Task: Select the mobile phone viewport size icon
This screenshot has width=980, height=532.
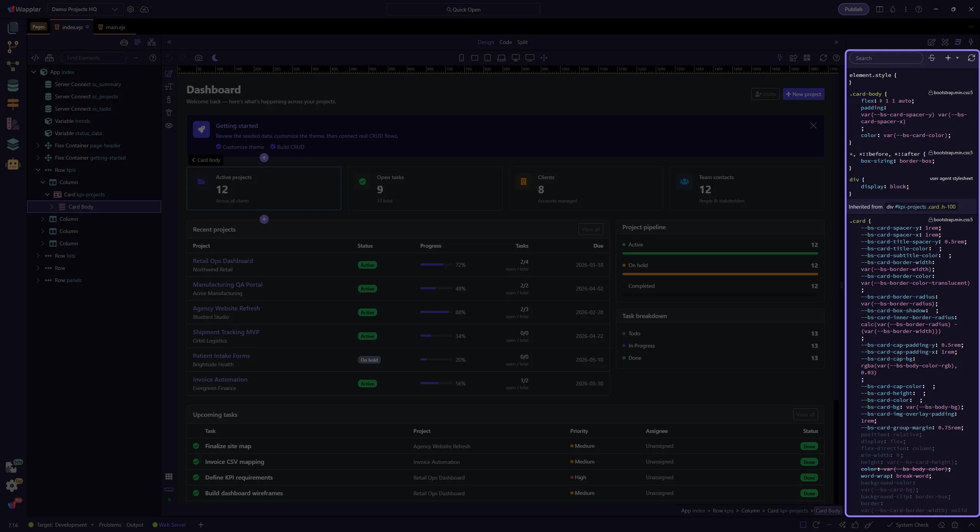Action: pyautogui.click(x=461, y=58)
